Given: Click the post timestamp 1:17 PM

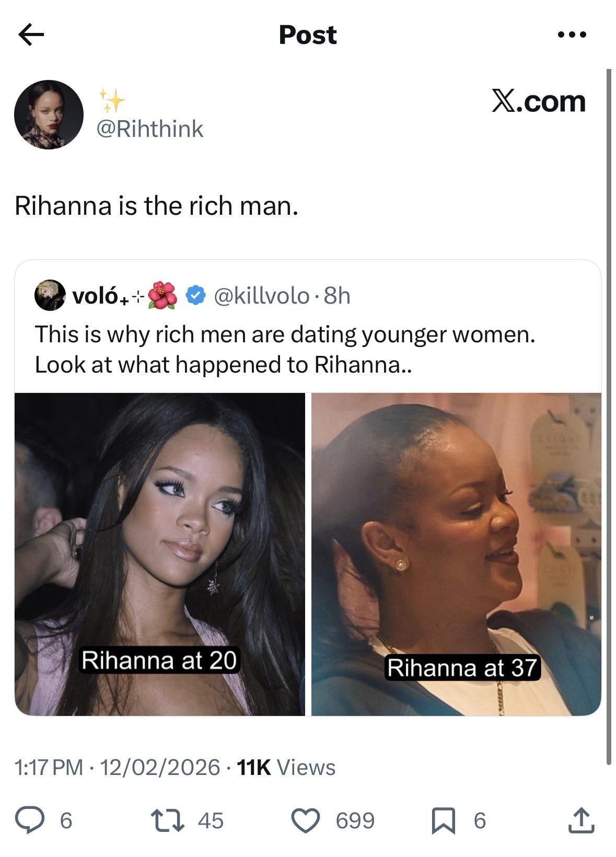Looking at the screenshot, I should point(49,767).
